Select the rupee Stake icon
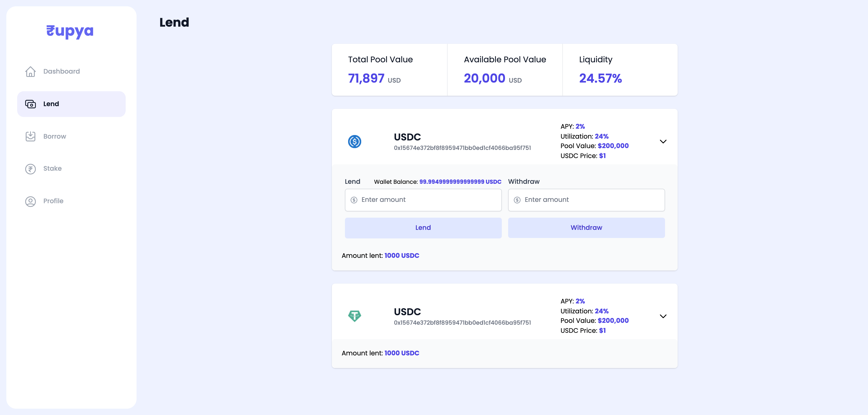Image resolution: width=868 pixels, height=415 pixels. point(31,169)
